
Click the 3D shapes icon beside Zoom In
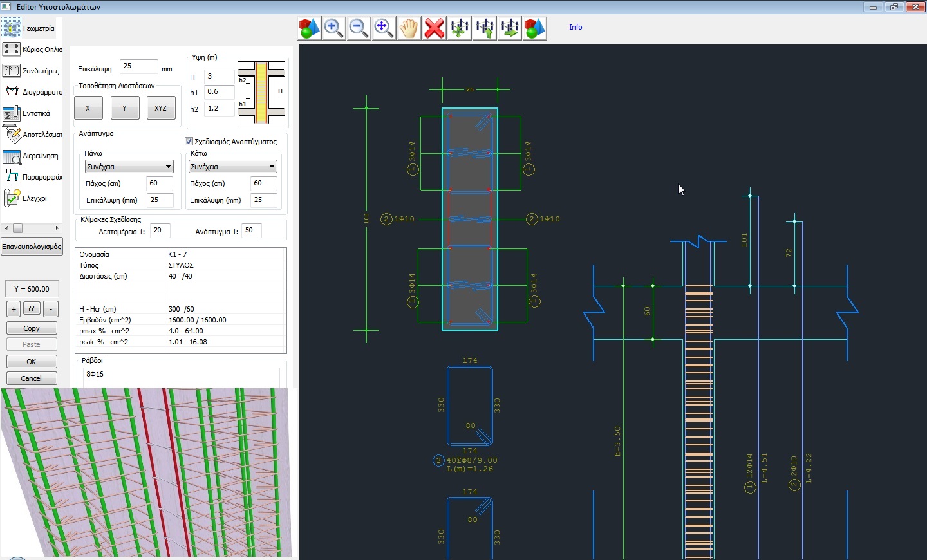[309, 28]
